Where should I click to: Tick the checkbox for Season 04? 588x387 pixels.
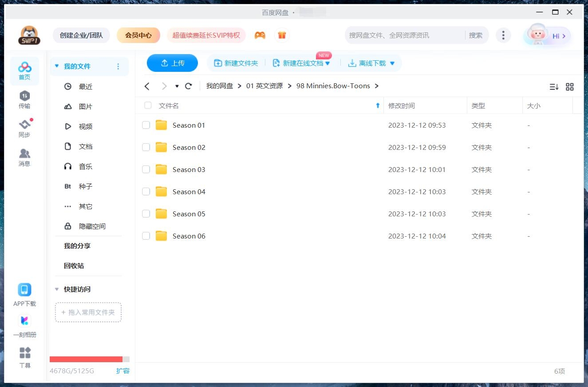click(146, 192)
